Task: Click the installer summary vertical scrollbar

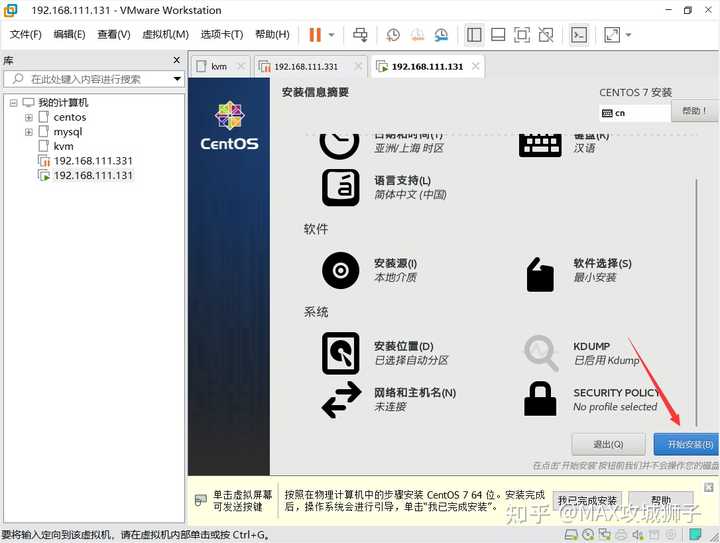Action: tap(696, 302)
